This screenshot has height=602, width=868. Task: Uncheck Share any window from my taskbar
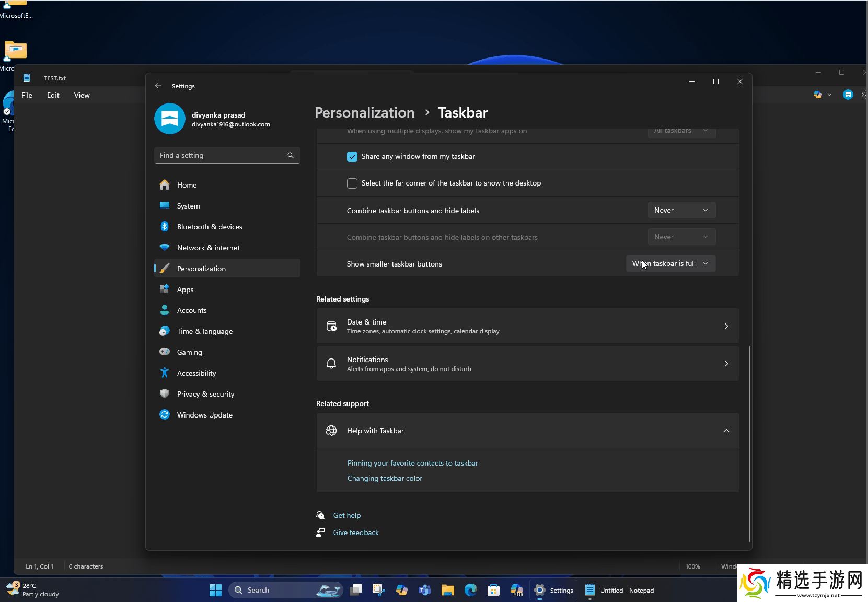point(352,157)
